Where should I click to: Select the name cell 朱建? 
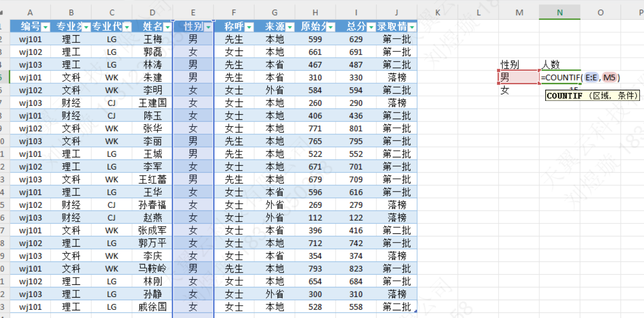click(152, 77)
